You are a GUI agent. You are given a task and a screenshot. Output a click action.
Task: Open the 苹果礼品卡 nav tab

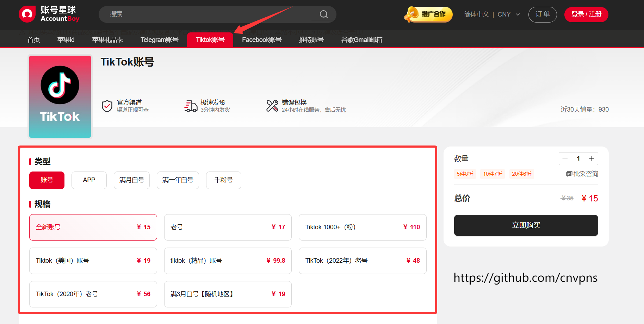[x=107, y=40]
